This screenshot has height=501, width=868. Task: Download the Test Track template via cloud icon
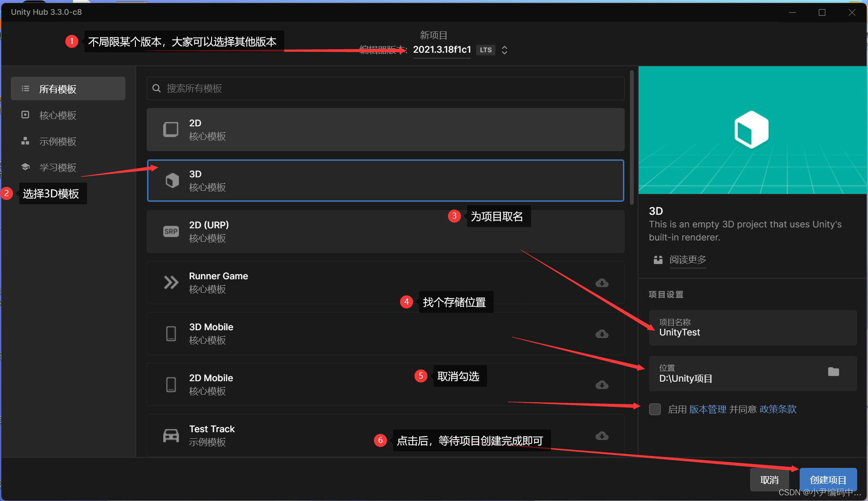(602, 436)
